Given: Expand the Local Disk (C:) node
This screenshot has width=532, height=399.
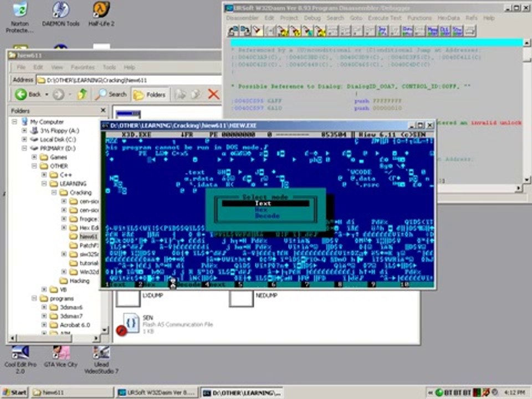Looking at the screenshot, I should tap(24, 139).
